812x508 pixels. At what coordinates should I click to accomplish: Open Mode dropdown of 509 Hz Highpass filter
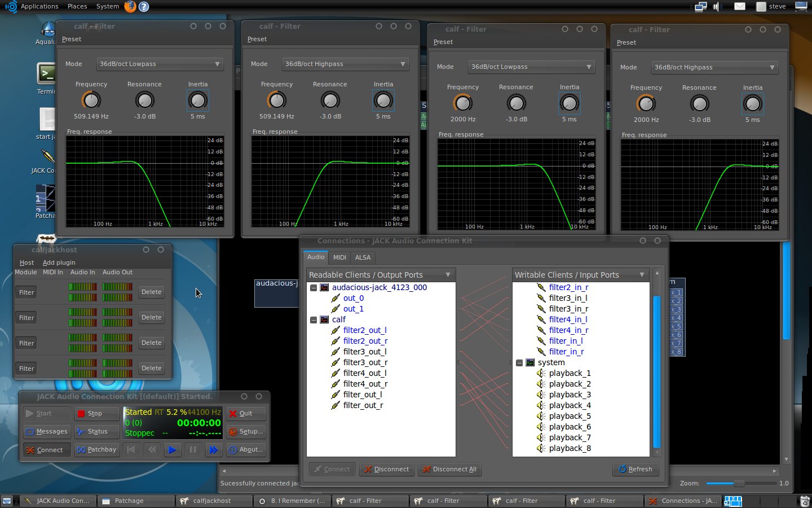345,64
